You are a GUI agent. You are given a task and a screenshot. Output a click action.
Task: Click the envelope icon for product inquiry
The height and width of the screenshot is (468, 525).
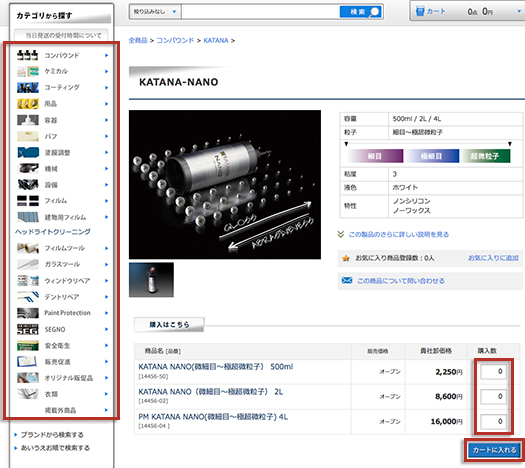pyautogui.click(x=347, y=280)
